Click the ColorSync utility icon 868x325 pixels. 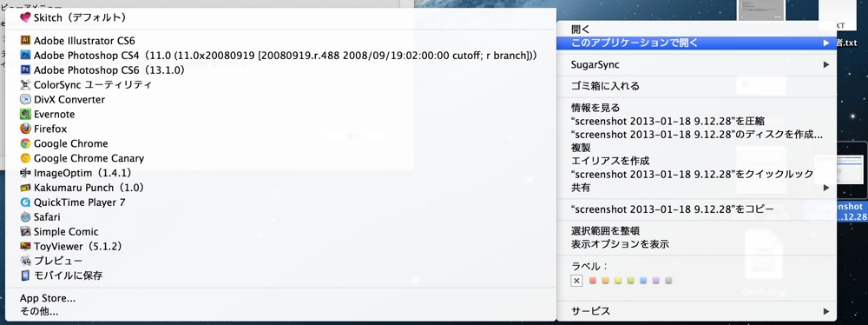coord(25,85)
